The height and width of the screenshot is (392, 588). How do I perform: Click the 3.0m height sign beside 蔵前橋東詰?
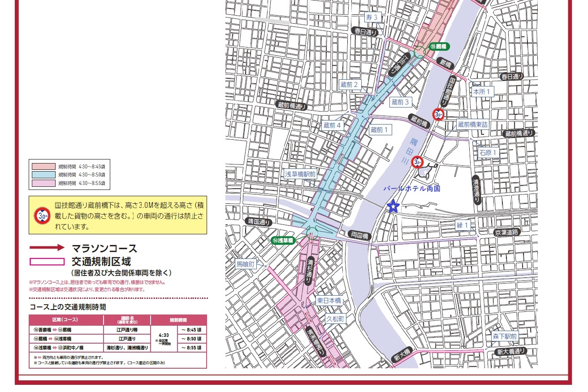438,115
